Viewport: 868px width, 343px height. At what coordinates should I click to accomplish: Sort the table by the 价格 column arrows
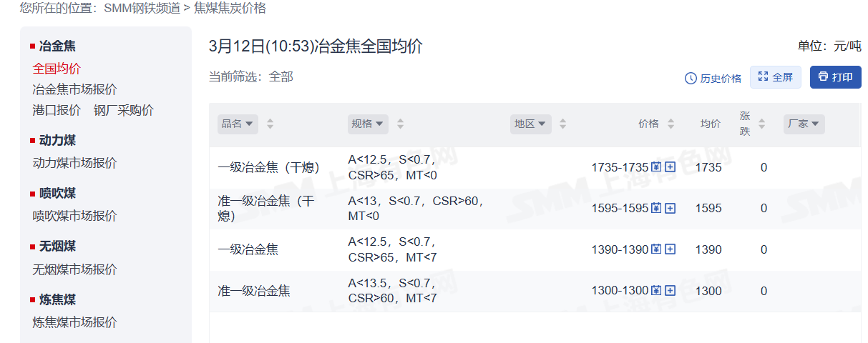point(670,124)
